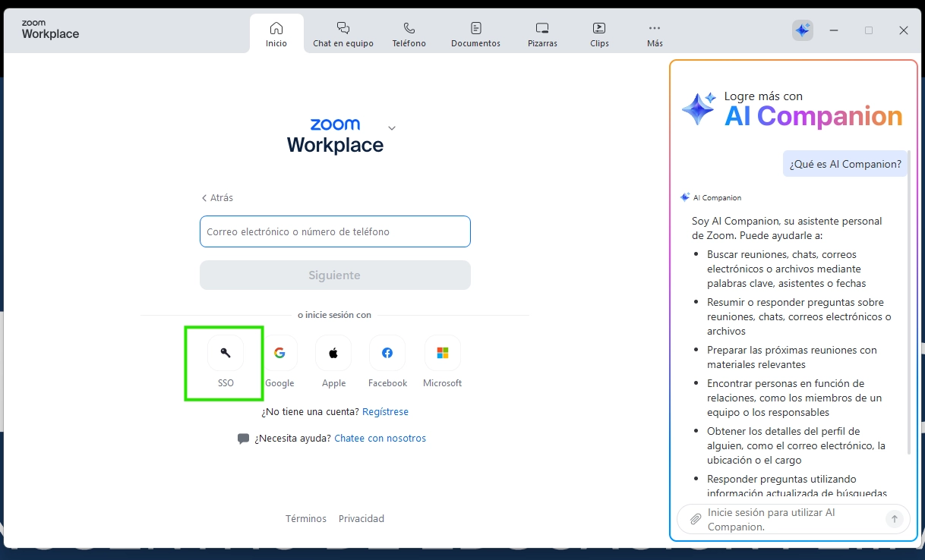Open the Clips tab
The image size is (925, 560).
pyautogui.click(x=599, y=34)
